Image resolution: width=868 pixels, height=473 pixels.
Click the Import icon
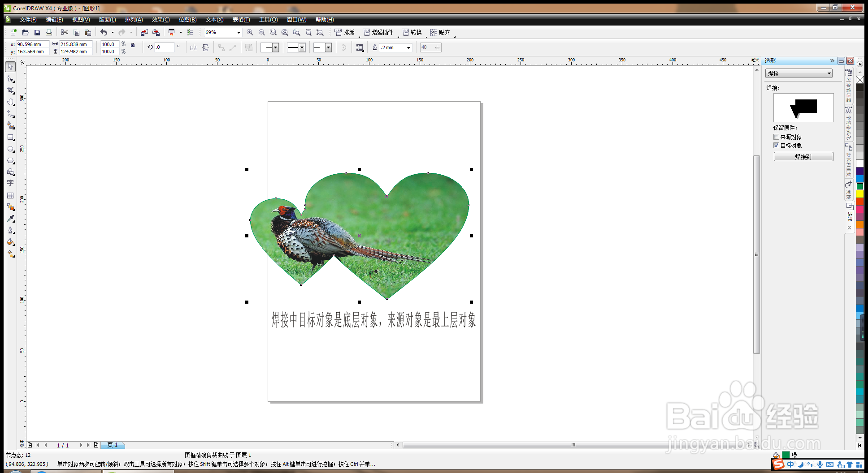(144, 32)
